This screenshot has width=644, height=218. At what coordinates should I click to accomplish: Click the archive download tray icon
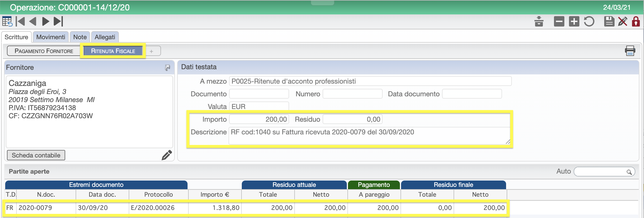539,21
